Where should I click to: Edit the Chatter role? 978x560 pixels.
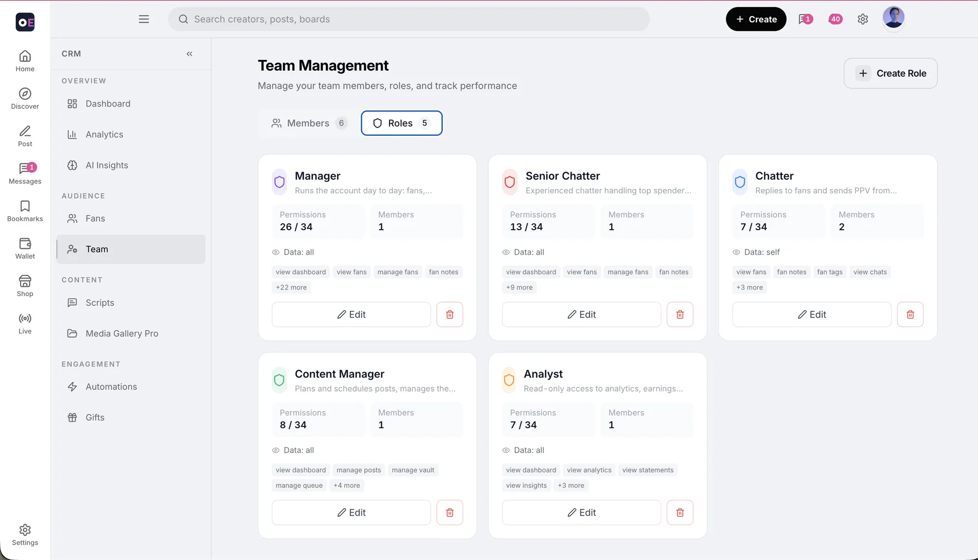[812, 314]
